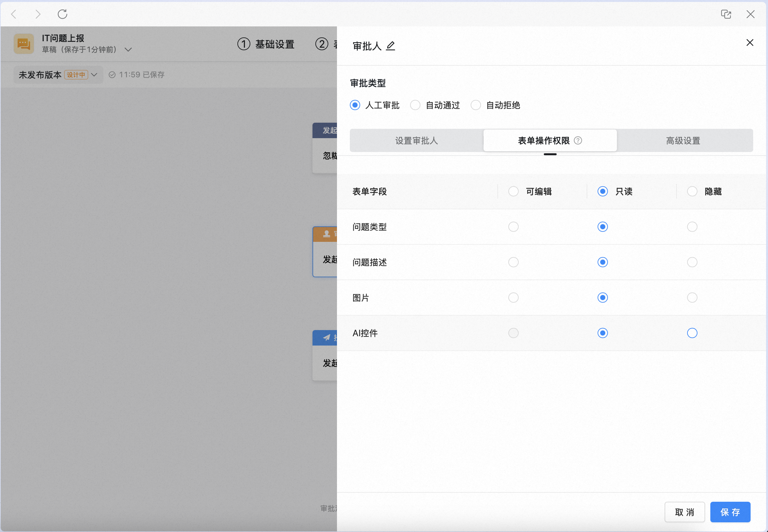Select the orange approver node person icon
Viewport: 768px width, 532px height.
coord(326,234)
